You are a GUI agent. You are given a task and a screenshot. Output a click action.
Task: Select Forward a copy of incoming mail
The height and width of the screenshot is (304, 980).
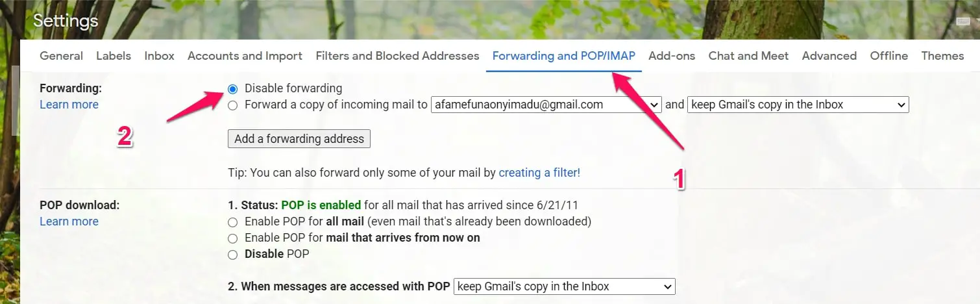(232, 105)
